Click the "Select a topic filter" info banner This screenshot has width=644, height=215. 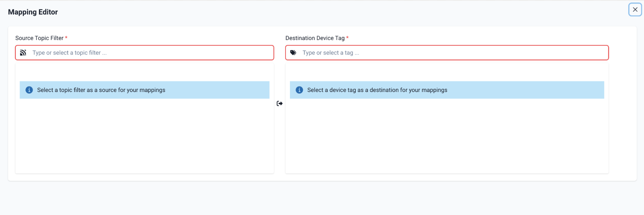point(101,90)
